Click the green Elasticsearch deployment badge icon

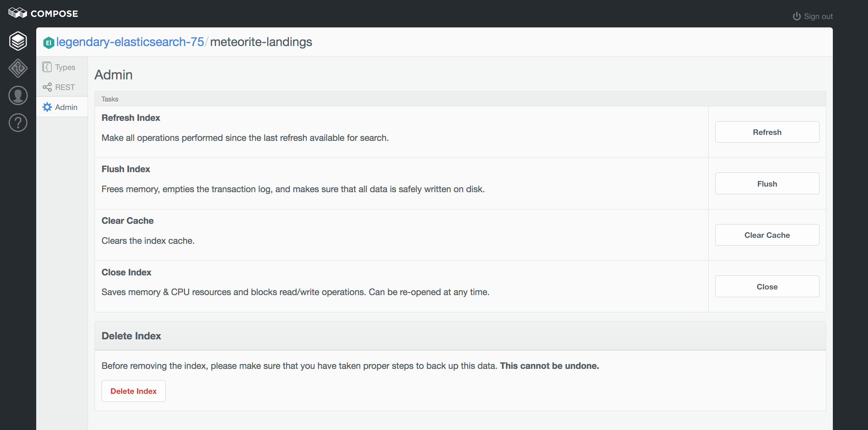pos(49,43)
